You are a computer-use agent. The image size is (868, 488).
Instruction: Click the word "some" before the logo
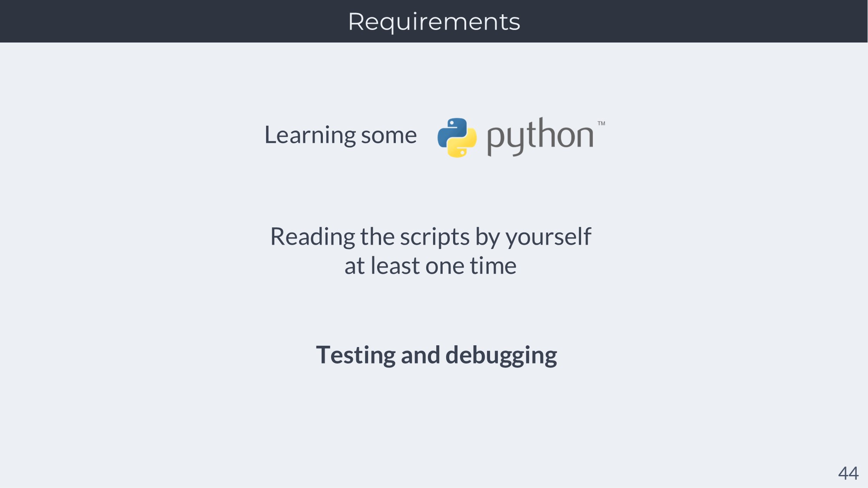(x=389, y=135)
